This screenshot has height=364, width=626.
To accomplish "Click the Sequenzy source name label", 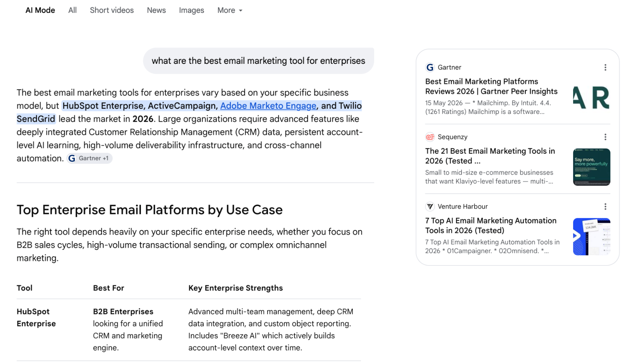I will coord(453,137).
